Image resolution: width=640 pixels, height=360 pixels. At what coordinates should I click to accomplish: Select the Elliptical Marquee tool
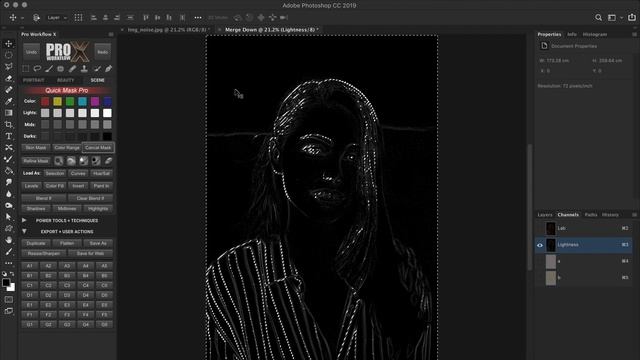pos(9,55)
